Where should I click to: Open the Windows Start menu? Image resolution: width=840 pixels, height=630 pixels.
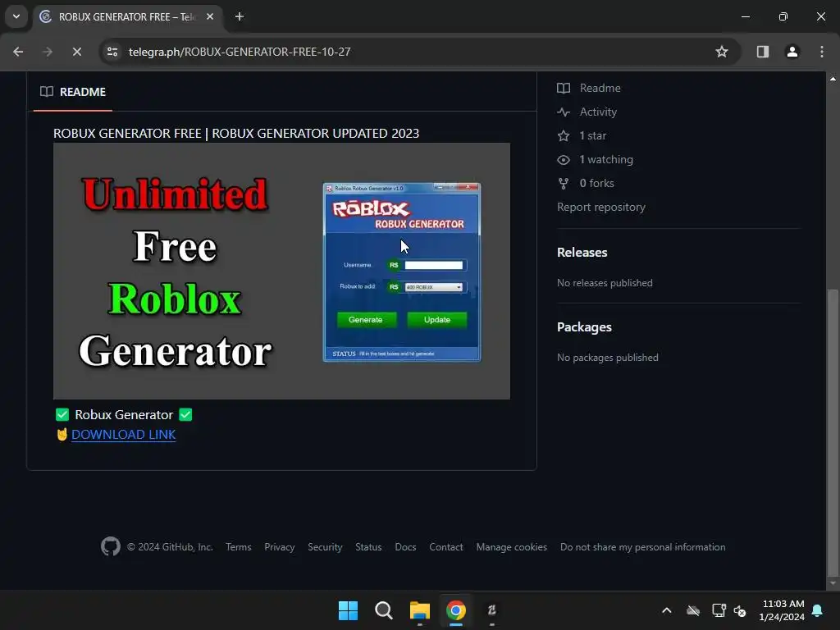click(x=348, y=610)
